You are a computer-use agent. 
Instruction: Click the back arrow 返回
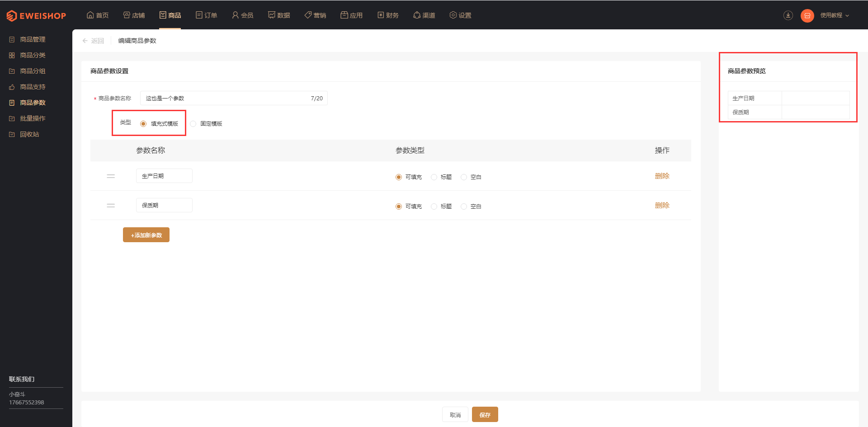click(93, 41)
